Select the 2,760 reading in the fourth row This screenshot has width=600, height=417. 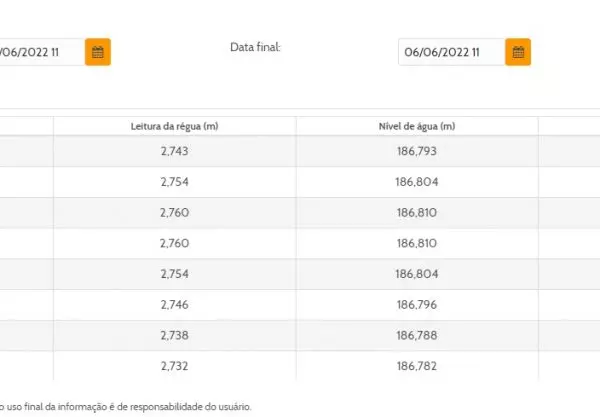click(x=174, y=243)
